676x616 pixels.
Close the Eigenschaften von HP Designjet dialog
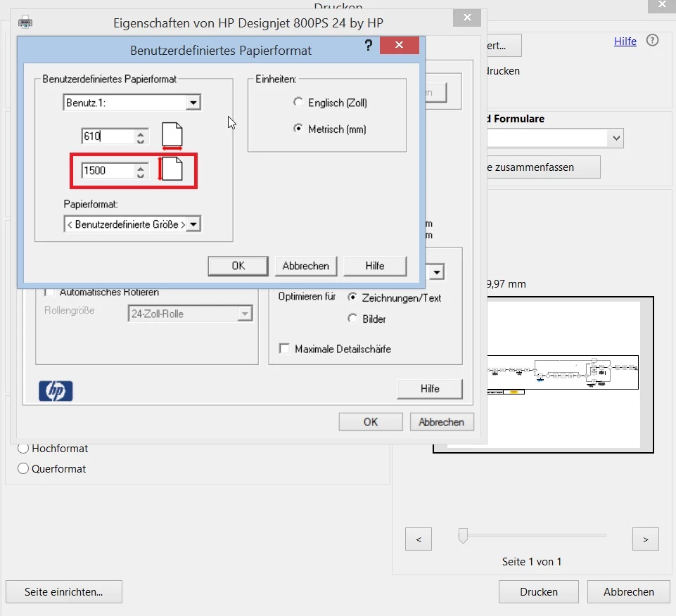pos(467,18)
